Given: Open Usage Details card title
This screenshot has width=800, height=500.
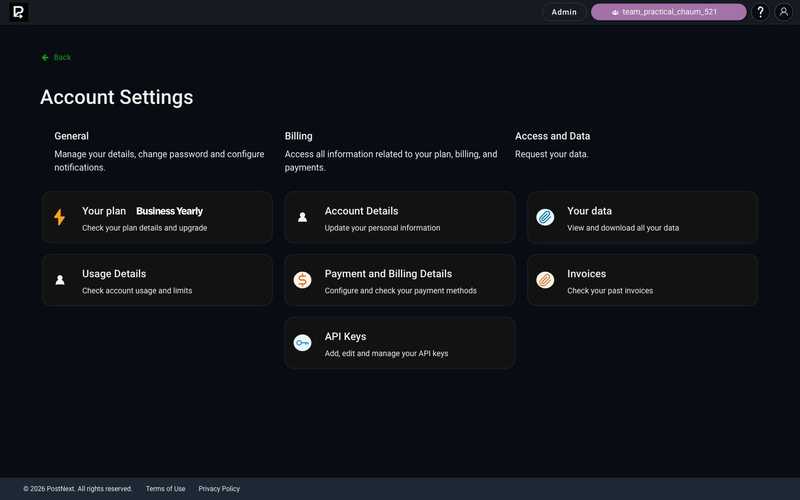Looking at the screenshot, I should 114,274.
